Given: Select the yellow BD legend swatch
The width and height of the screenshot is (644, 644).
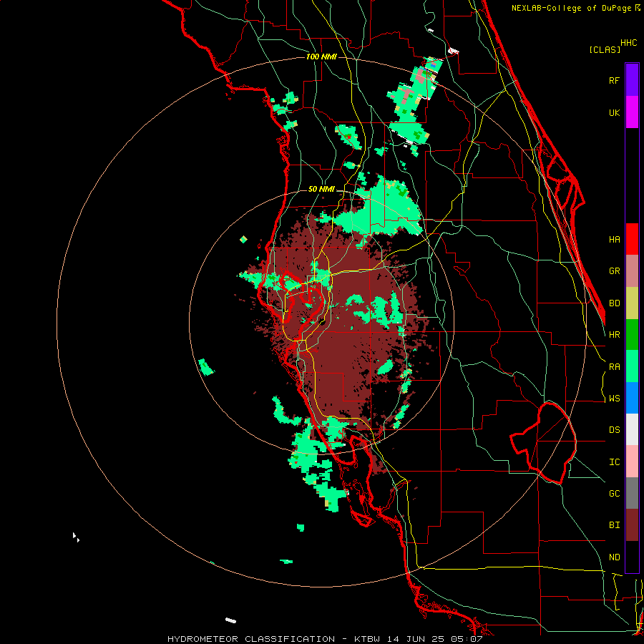Looking at the screenshot, I should [x=632, y=303].
